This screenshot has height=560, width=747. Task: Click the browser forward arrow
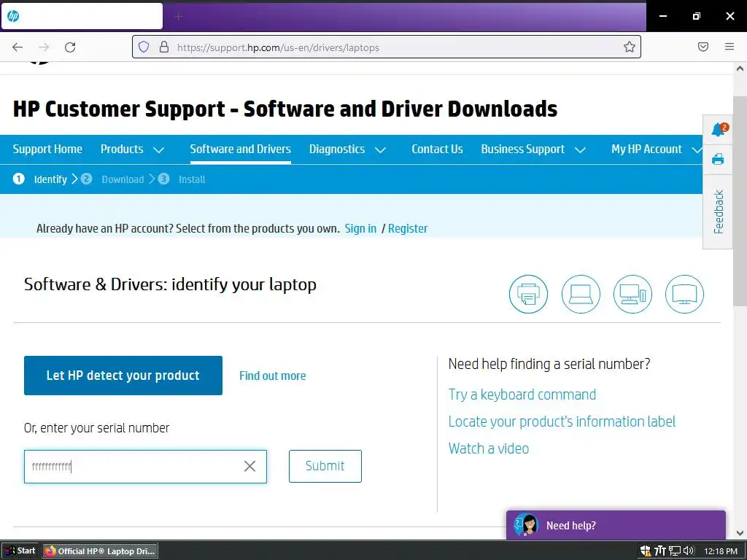(x=44, y=47)
